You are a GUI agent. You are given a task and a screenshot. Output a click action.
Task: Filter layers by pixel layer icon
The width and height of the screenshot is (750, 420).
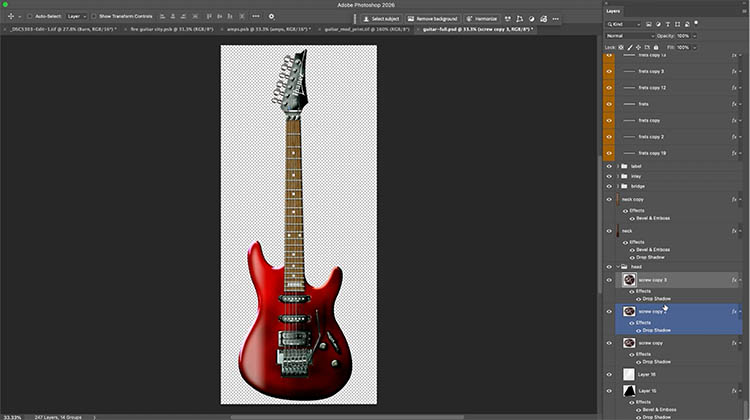click(x=649, y=24)
